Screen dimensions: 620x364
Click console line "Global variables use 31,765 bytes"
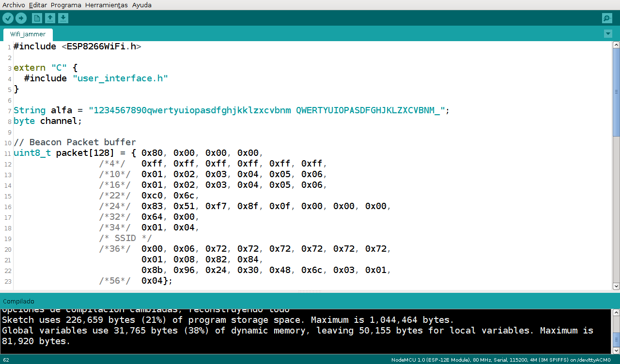tap(297, 331)
